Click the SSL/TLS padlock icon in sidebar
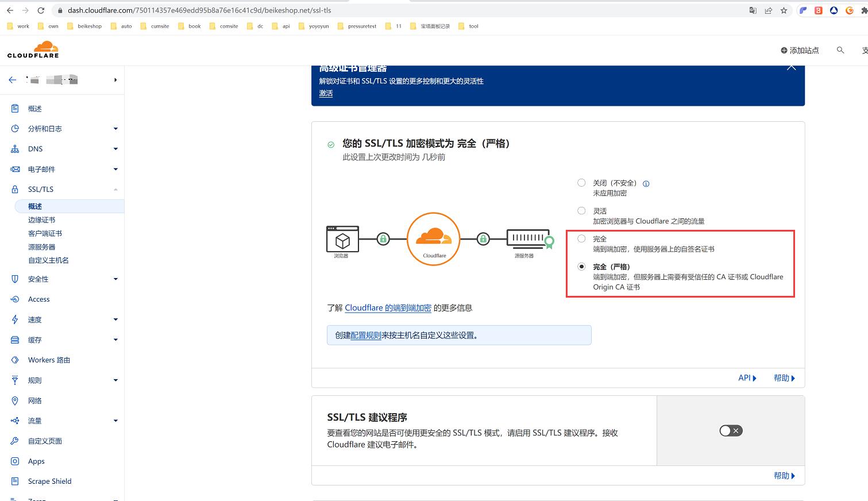Image resolution: width=868 pixels, height=501 pixels. pos(15,189)
